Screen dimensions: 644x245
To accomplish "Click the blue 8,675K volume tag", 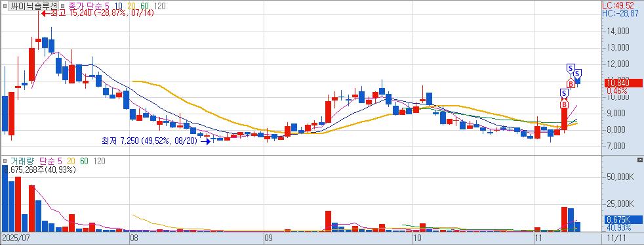I will (x=624, y=220).
